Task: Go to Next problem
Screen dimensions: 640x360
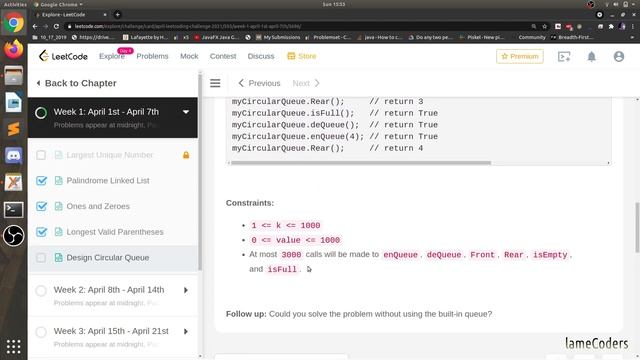Action: [x=306, y=83]
